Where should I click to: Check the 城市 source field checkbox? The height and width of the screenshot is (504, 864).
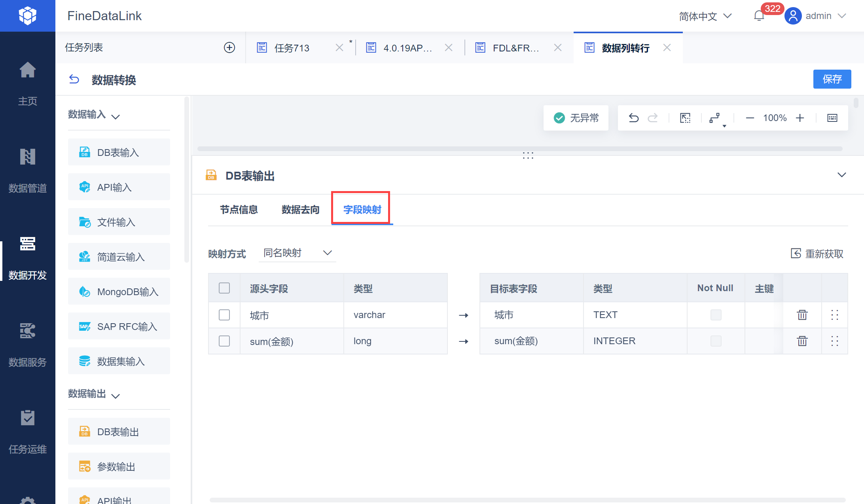click(x=224, y=315)
